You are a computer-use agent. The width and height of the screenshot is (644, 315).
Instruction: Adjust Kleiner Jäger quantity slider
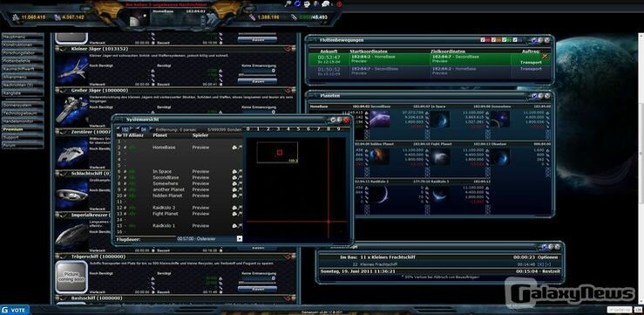pos(258,75)
